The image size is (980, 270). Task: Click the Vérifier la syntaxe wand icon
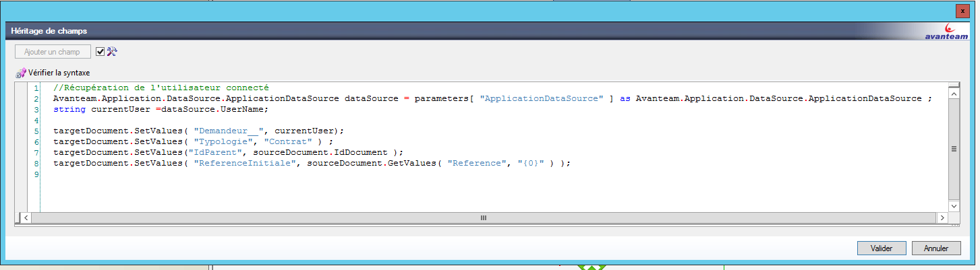coord(20,73)
